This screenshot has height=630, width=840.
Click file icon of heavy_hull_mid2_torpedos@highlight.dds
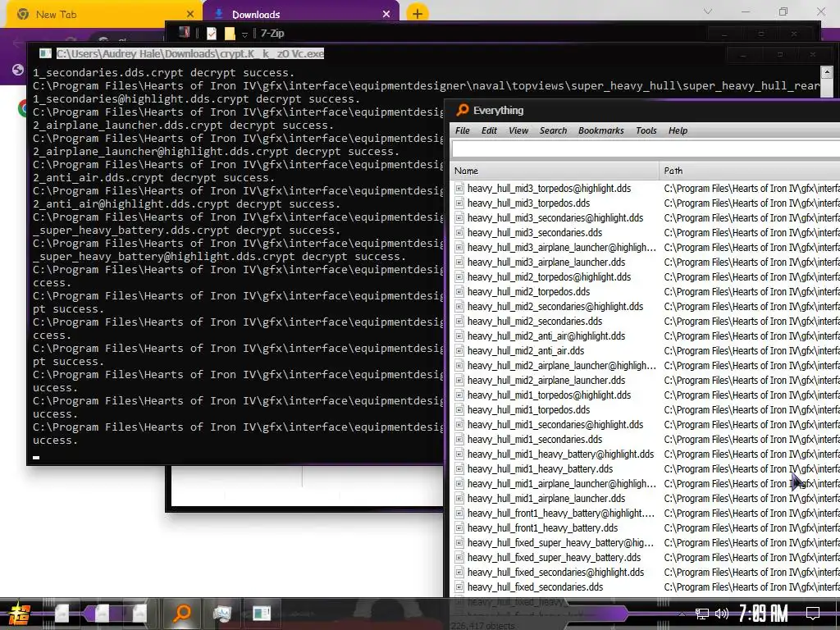coord(459,277)
